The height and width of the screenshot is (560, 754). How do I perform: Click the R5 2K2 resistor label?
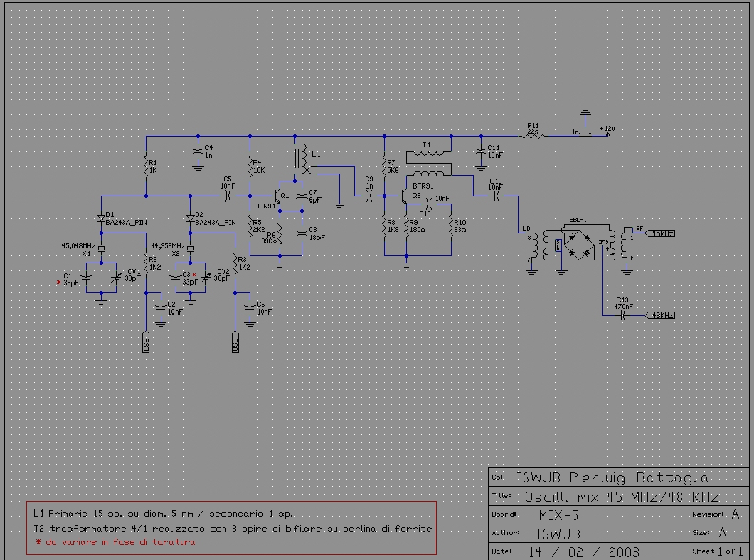coord(259,226)
